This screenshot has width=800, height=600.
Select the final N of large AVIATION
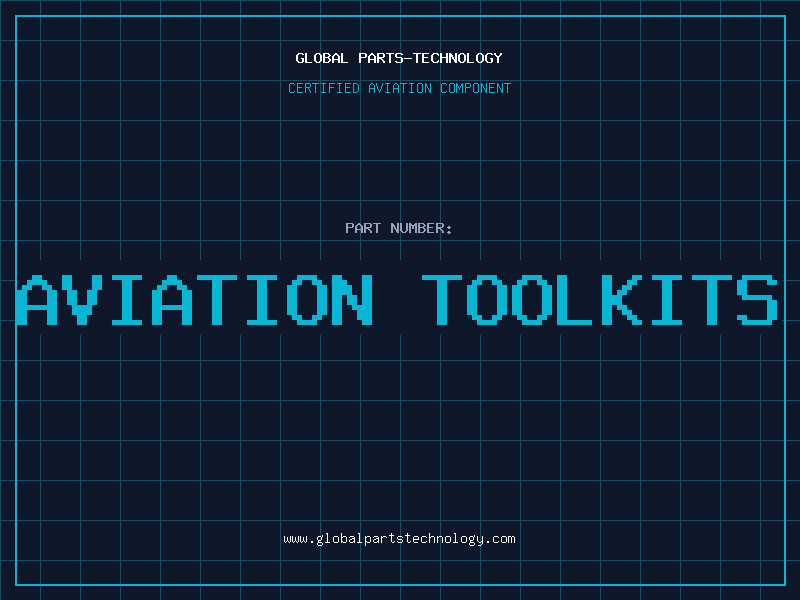click(x=350, y=300)
